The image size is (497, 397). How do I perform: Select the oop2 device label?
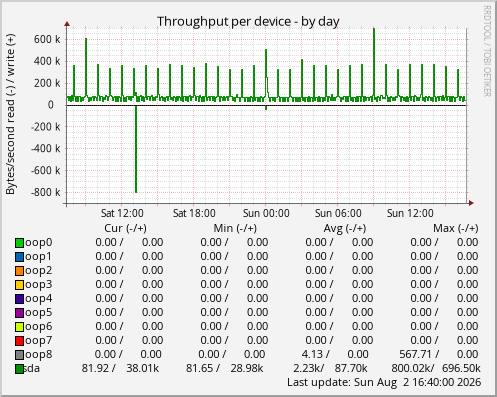tap(39, 271)
